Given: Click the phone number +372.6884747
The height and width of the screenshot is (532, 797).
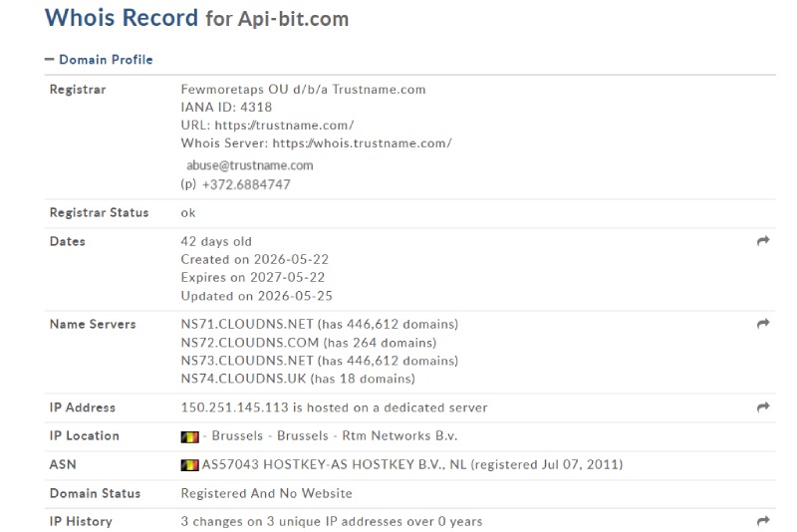Looking at the screenshot, I should pyautogui.click(x=246, y=184).
